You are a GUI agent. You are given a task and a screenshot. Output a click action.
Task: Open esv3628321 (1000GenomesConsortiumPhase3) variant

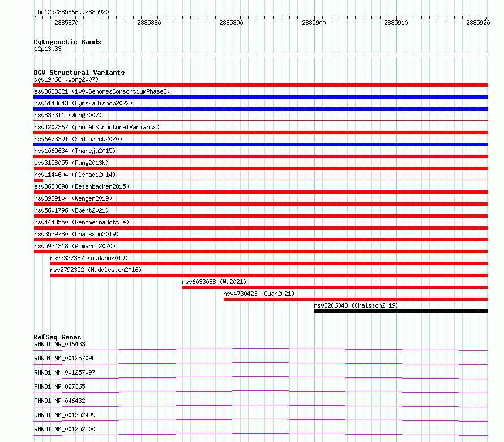coord(102,91)
